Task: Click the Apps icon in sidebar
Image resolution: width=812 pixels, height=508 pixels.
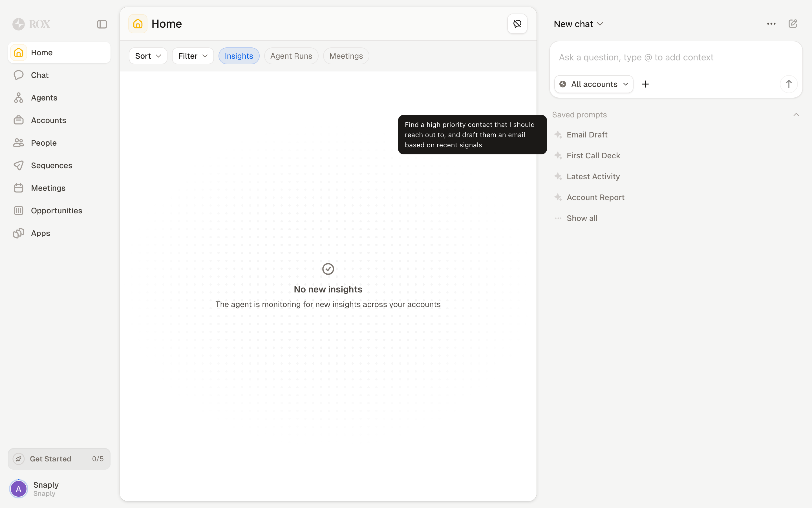Action: click(19, 233)
